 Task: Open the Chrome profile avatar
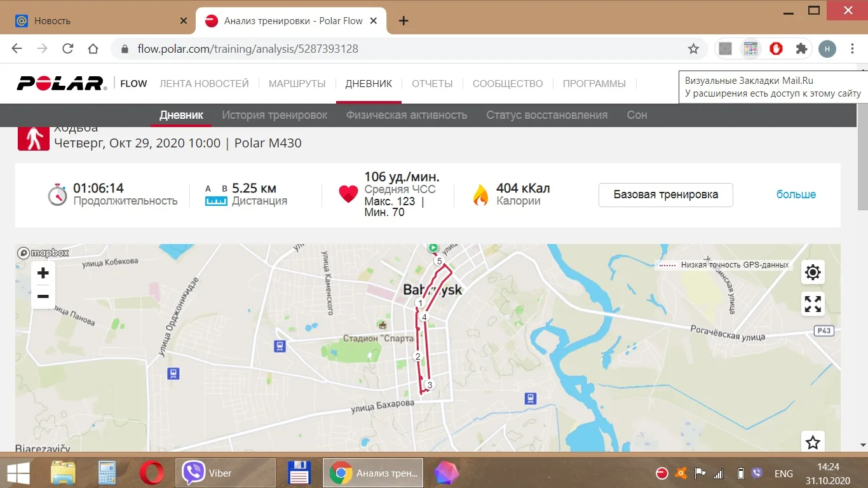tap(827, 49)
